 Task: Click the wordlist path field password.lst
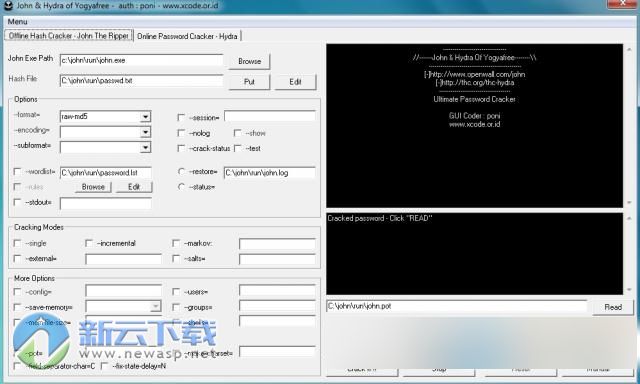[x=105, y=173]
